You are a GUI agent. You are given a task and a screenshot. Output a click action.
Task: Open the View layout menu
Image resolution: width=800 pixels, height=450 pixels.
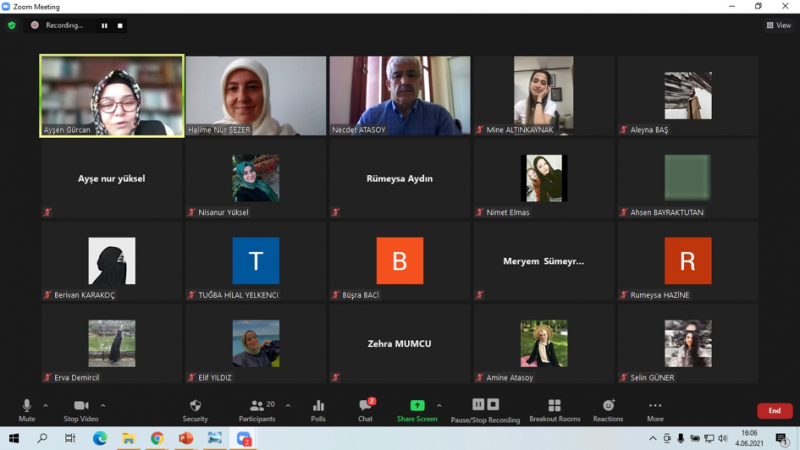pos(778,25)
